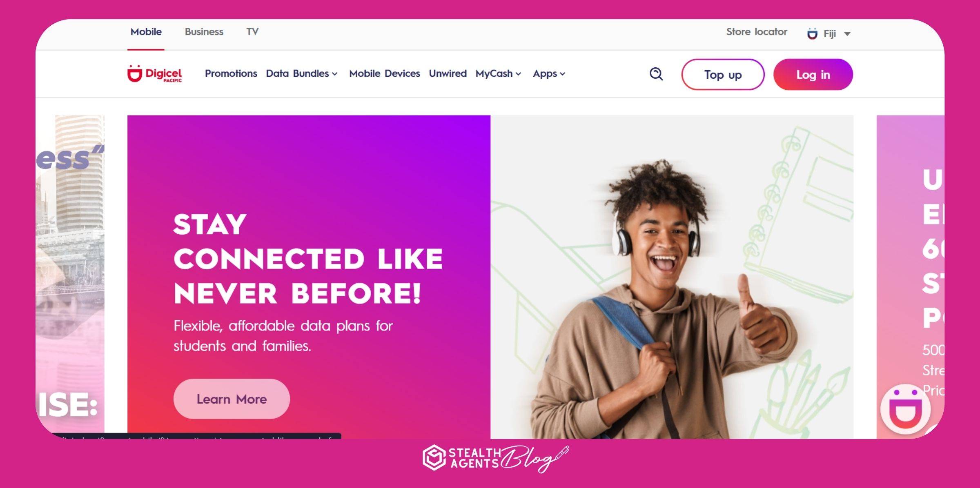Open the Store locator link

tap(756, 31)
